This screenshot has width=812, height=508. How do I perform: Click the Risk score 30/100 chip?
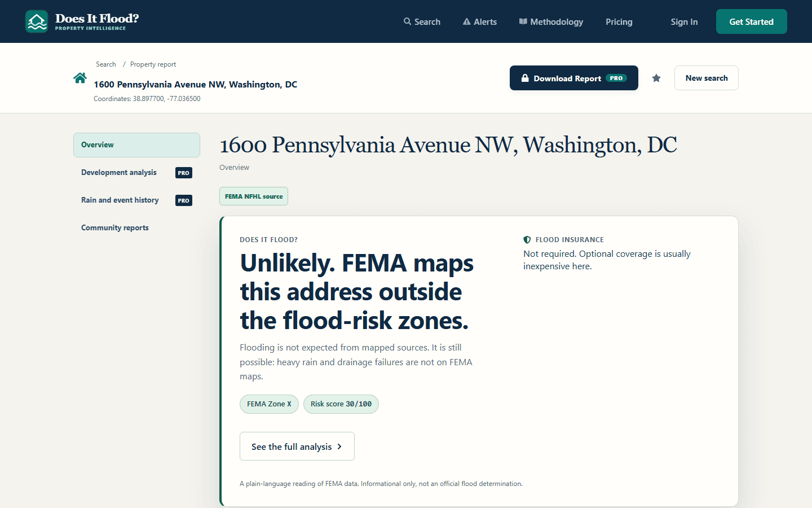pyautogui.click(x=341, y=404)
